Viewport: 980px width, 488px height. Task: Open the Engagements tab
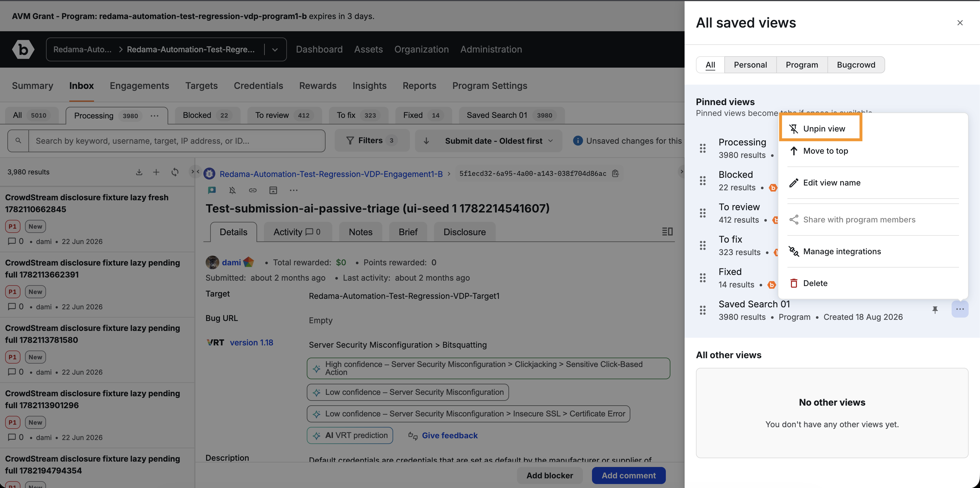[139, 85]
